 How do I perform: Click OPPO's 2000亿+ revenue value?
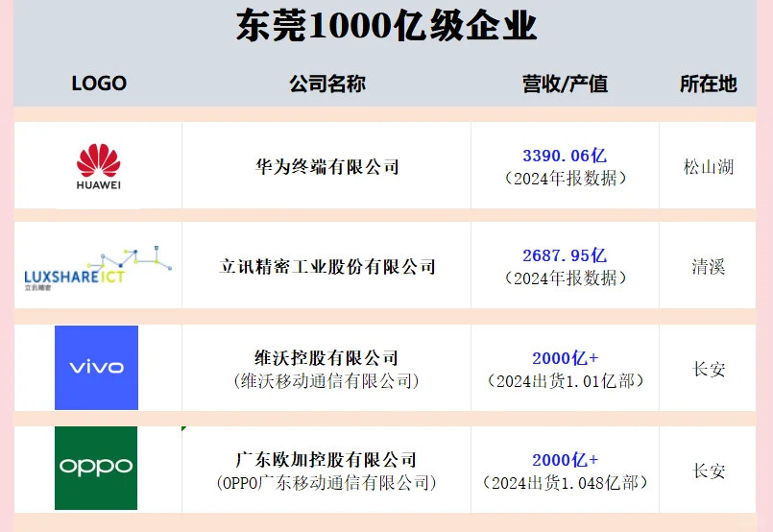[x=565, y=460]
